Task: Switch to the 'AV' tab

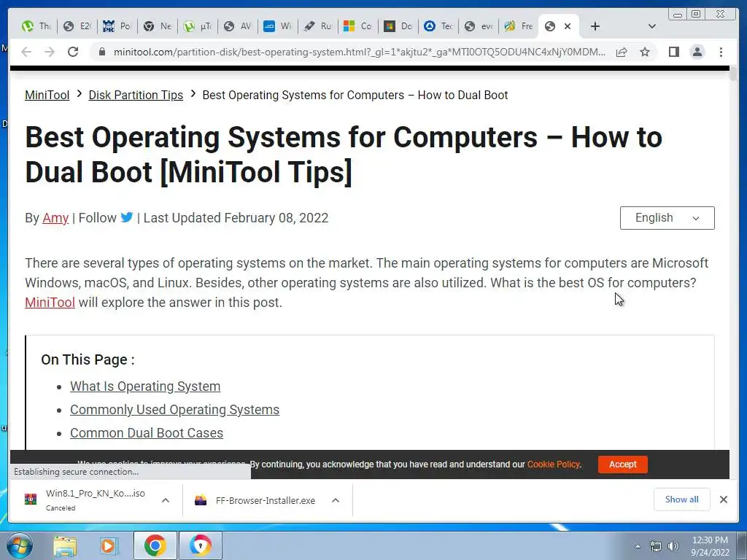Action: click(x=238, y=26)
